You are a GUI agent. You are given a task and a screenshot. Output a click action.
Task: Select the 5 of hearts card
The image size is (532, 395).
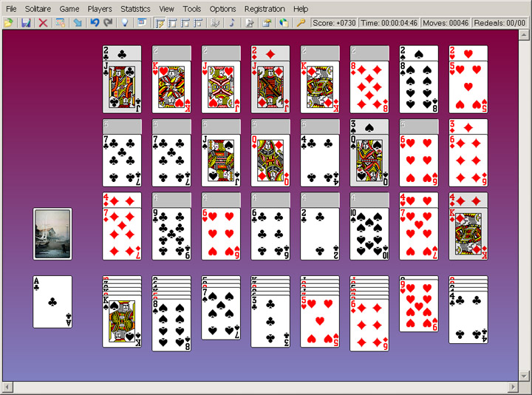pyautogui.click(x=468, y=87)
